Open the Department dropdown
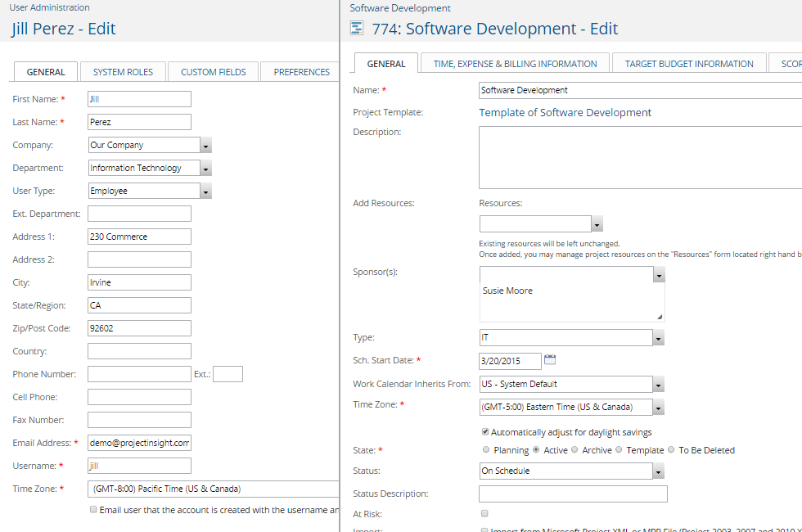 coord(207,167)
